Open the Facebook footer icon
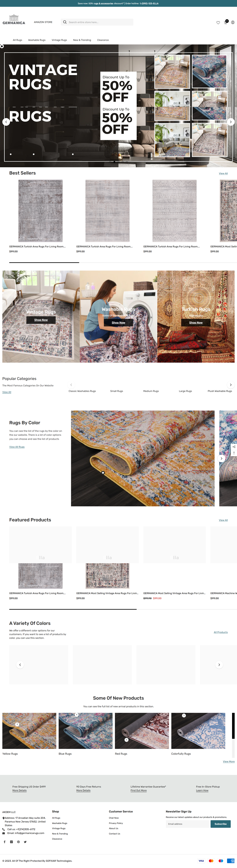The height and width of the screenshot is (868, 237). pos(4,842)
